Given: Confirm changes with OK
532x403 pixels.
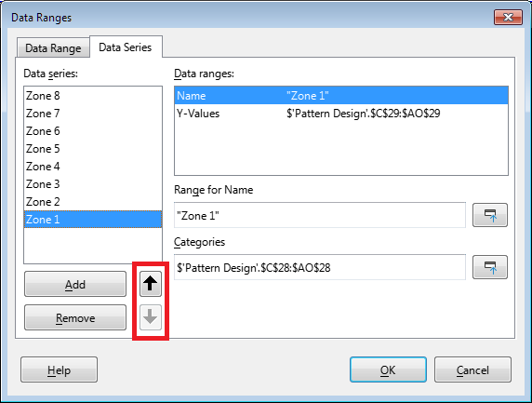Looking at the screenshot, I should [388, 369].
